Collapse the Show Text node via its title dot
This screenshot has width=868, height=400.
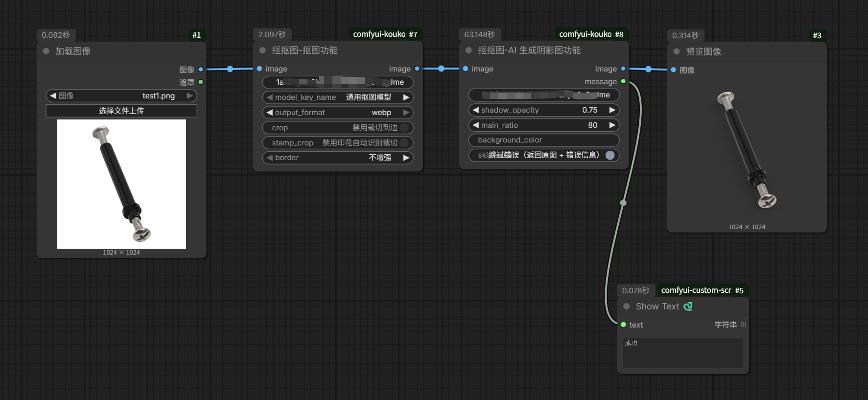627,306
